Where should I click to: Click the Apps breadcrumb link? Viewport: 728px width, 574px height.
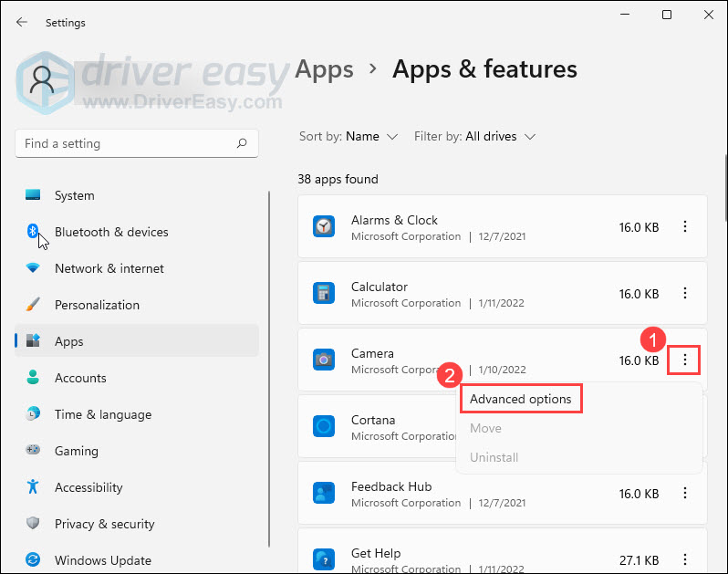click(x=324, y=69)
